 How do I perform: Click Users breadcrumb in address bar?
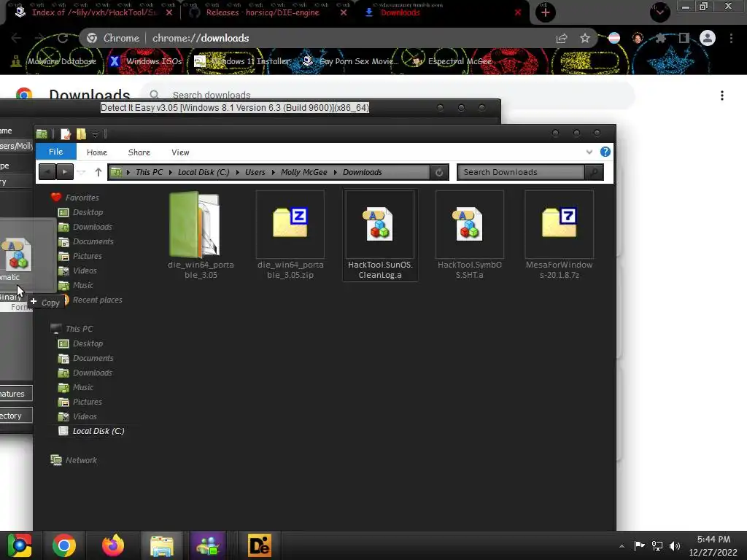(x=255, y=172)
